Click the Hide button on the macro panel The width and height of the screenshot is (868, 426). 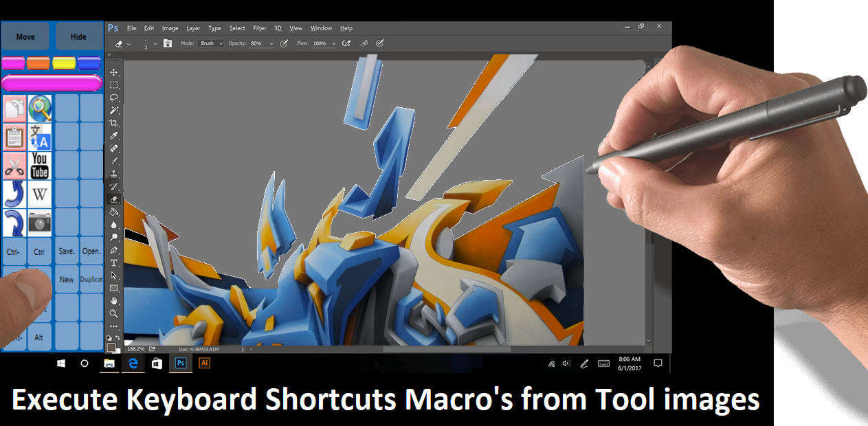point(78,36)
